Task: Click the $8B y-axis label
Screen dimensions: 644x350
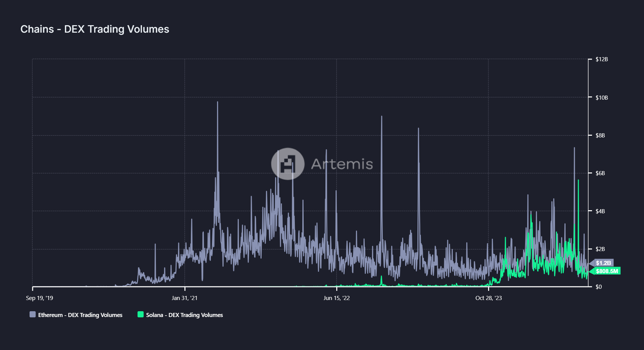Action: (600, 135)
